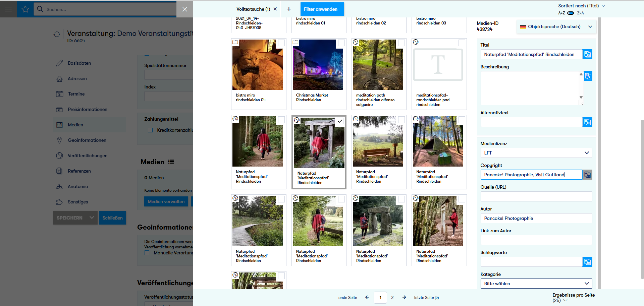Screen dimensions: 644x306
Task: Deselect the checked Naturpfad gate image
Action: (340, 121)
